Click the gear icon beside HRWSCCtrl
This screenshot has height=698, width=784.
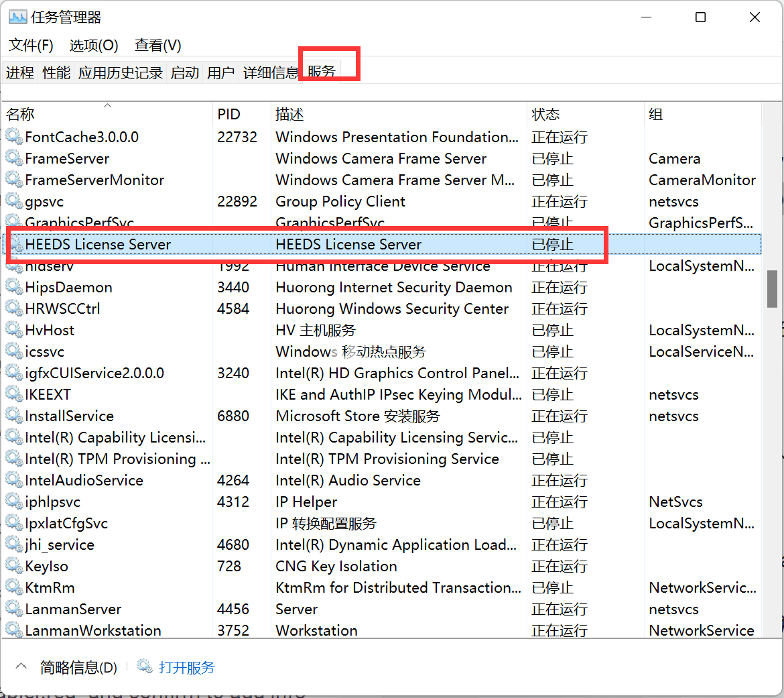click(14, 308)
